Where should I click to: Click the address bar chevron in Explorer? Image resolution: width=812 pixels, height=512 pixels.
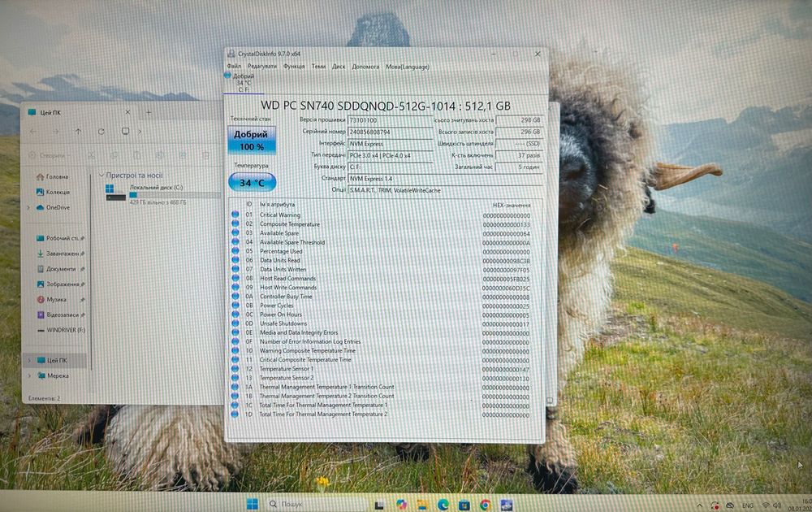[x=140, y=132]
